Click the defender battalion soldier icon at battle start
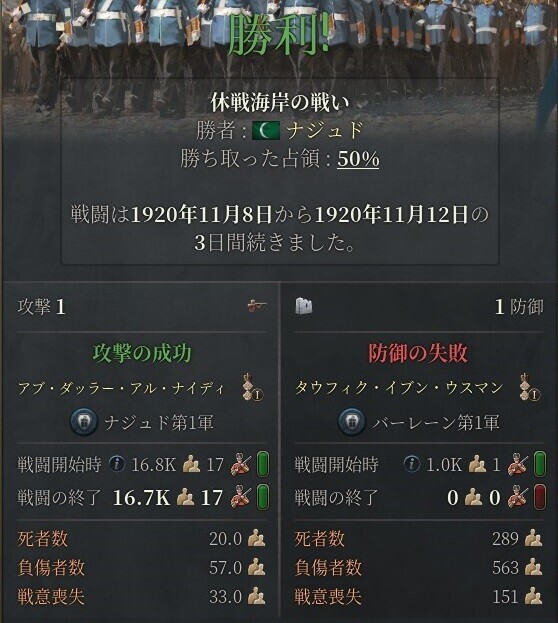 click(517, 464)
